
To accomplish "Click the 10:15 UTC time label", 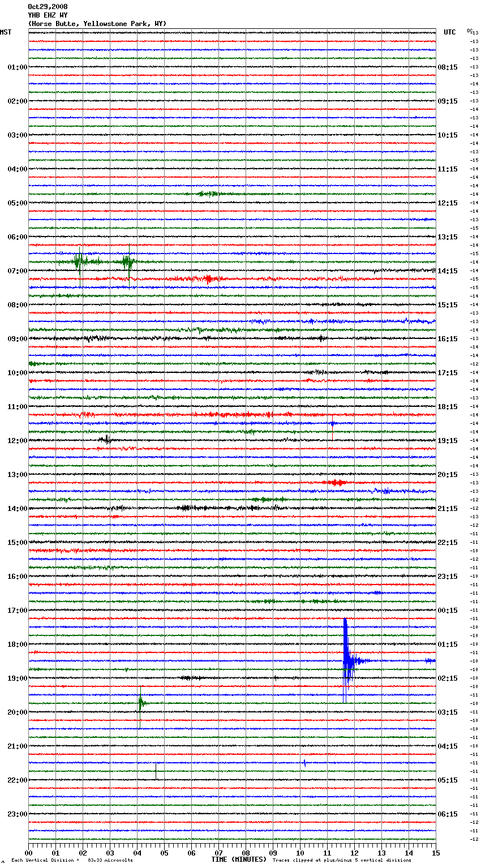I will [x=448, y=135].
